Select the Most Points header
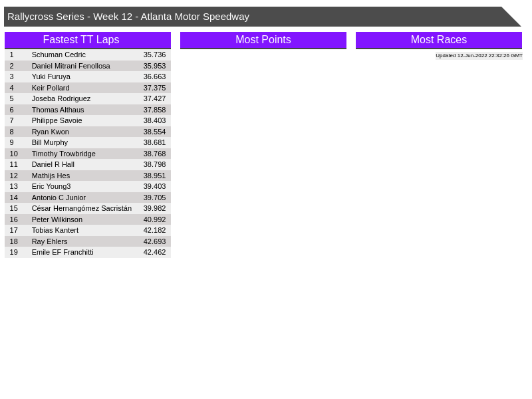The height and width of the screenshot is (399, 532). 263,40
